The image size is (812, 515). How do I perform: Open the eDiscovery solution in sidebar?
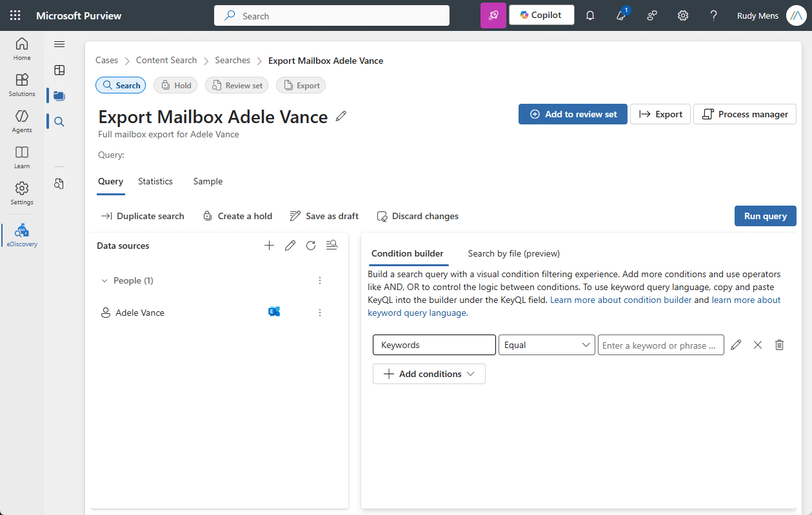(x=22, y=235)
